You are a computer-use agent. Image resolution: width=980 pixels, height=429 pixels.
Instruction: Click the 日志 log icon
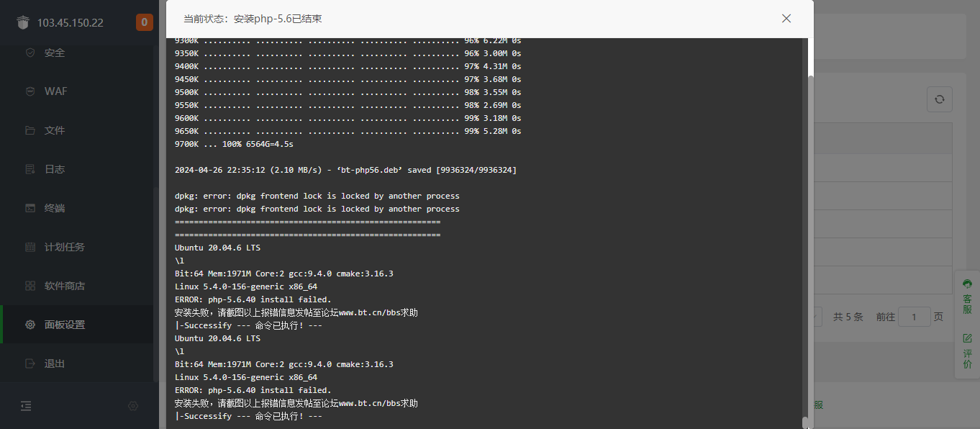30,169
